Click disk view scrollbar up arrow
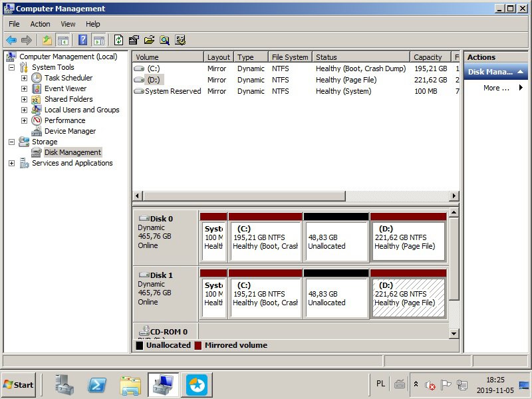Screen dimensions: 532x399 [x=454, y=213]
